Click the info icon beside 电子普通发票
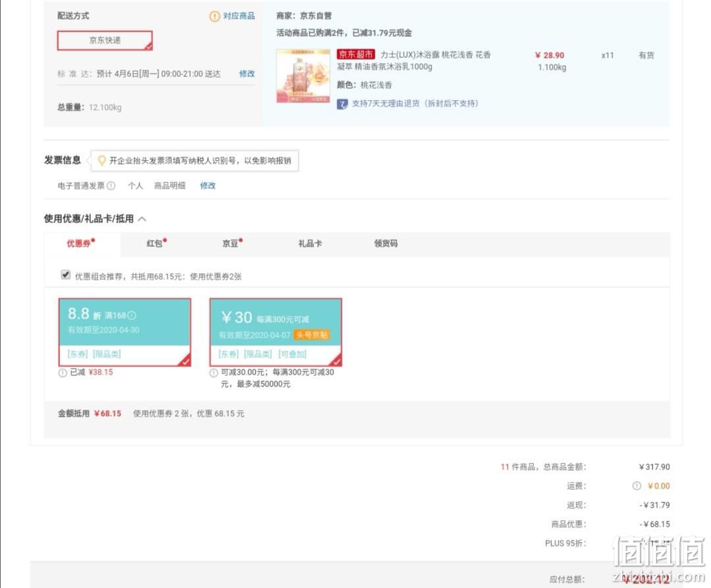Screen dimensions: 711x588 111,186
